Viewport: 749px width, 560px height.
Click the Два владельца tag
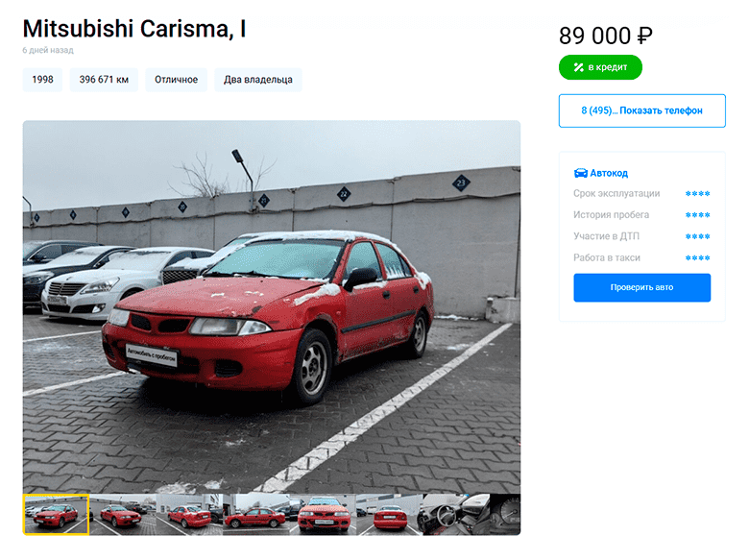coord(258,80)
